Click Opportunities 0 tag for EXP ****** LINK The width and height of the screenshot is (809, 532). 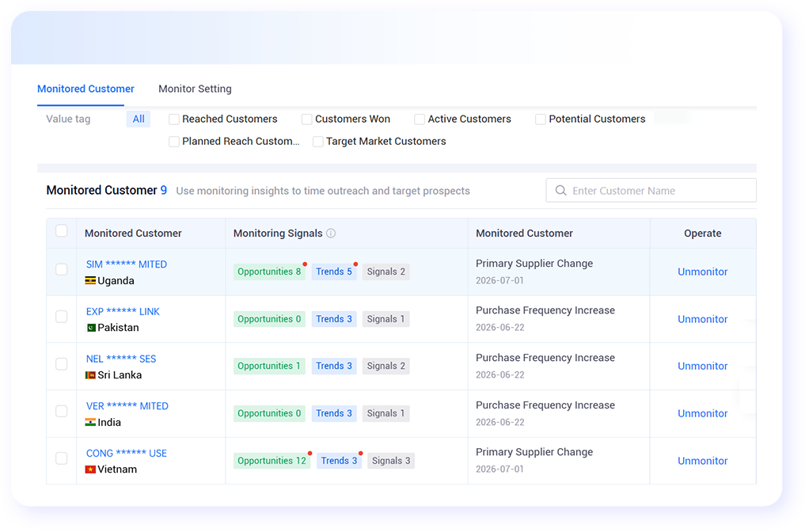pyautogui.click(x=269, y=319)
